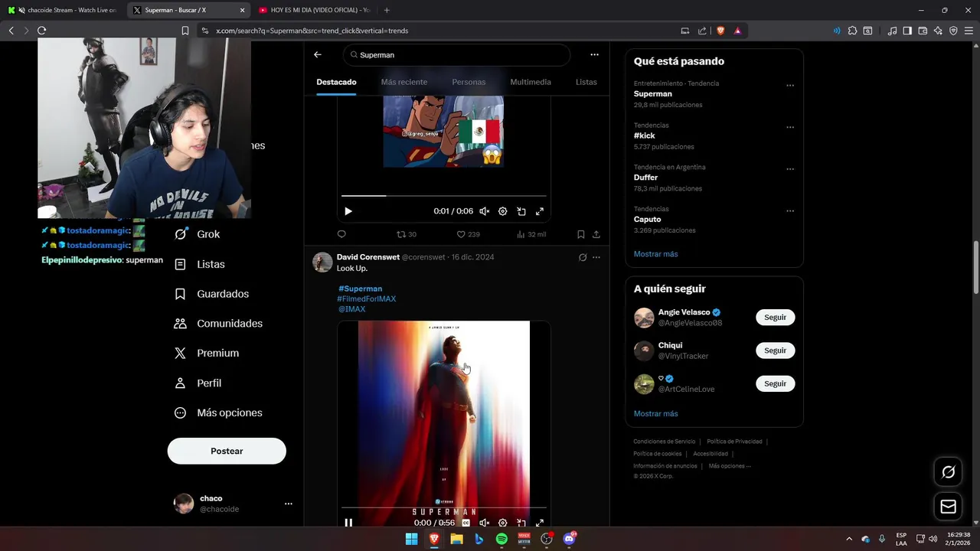
Task: Open Premium in the sidebar
Action: pos(207,353)
